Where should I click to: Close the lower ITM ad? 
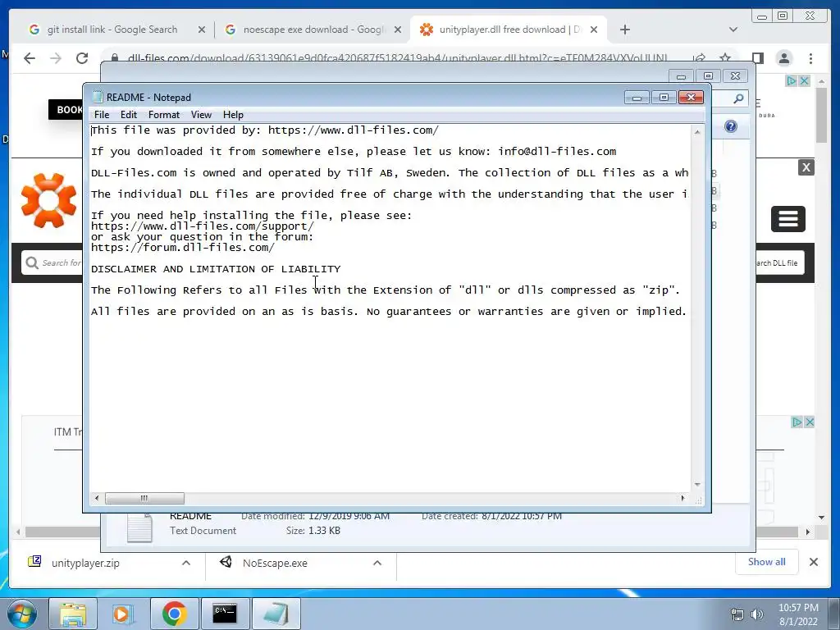(810, 422)
